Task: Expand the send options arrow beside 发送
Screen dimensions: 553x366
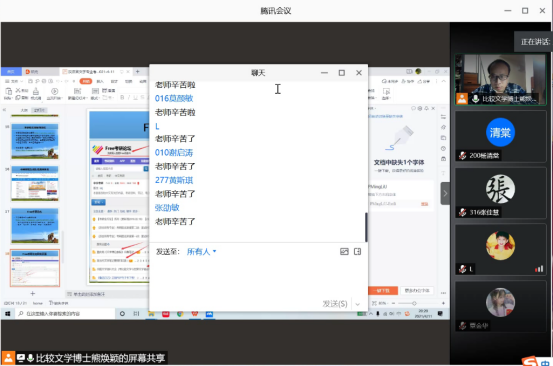Action: [358, 304]
